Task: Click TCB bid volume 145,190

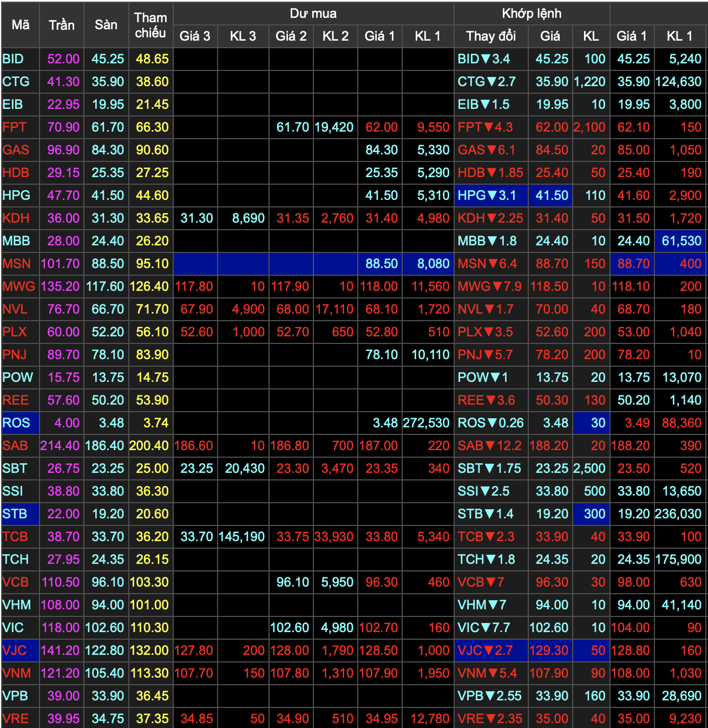Action: 243,537
